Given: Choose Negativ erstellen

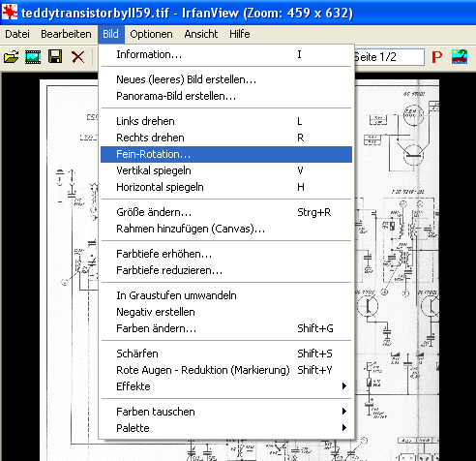Looking at the screenshot, I should [226, 312].
